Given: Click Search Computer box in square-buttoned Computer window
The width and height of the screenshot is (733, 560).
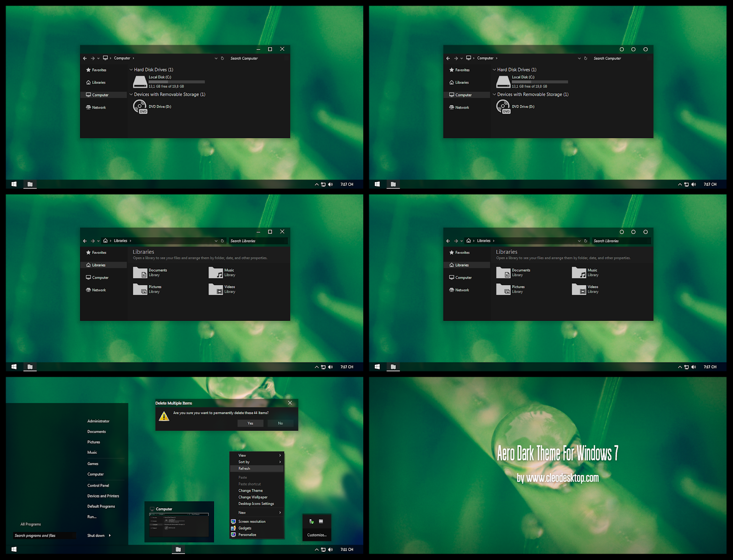Looking at the screenshot, I should [x=258, y=58].
